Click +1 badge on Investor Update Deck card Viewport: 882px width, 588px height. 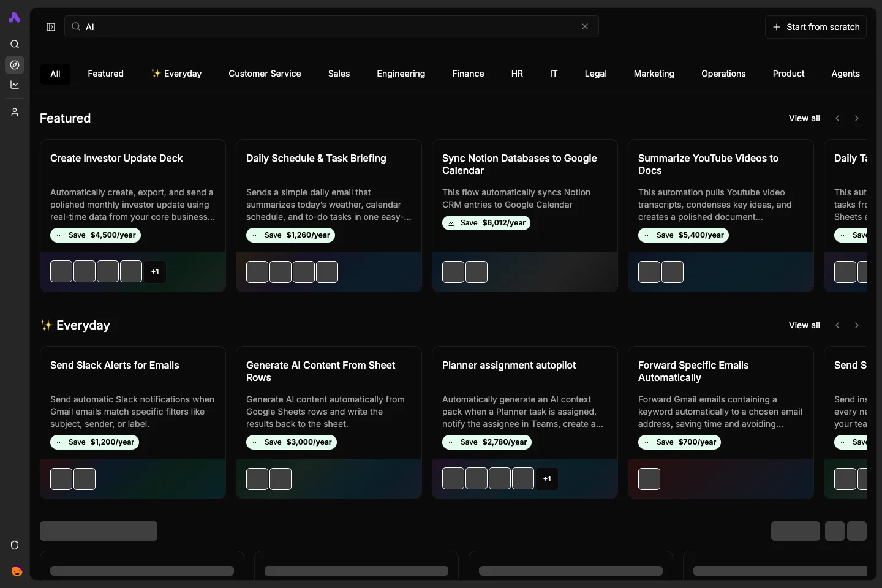[155, 272]
